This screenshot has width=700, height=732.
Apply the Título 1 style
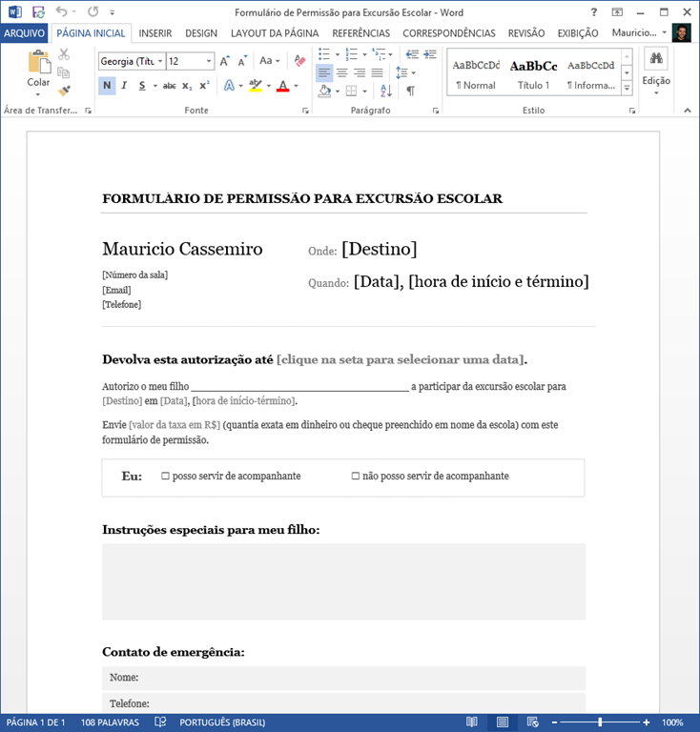tap(533, 73)
